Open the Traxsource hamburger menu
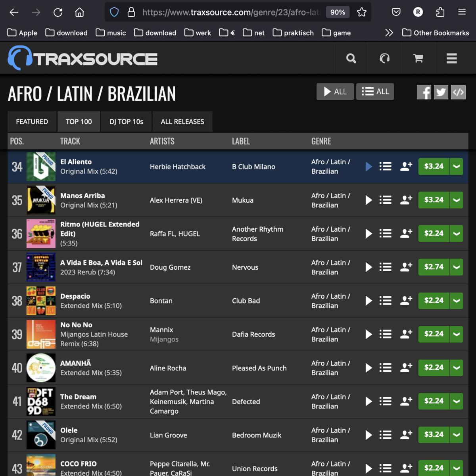Image resolution: width=476 pixels, height=476 pixels. (x=451, y=59)
